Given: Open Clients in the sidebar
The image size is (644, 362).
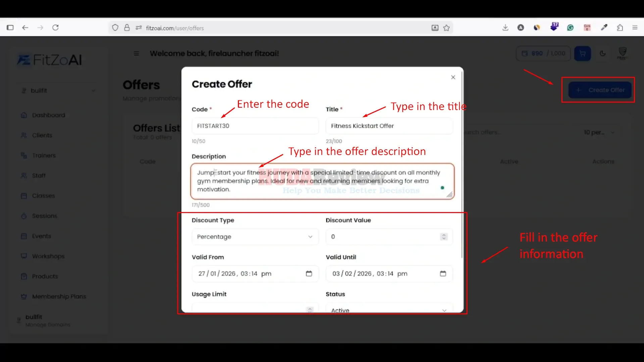Looking at the screenshot, I should point(42,136).
